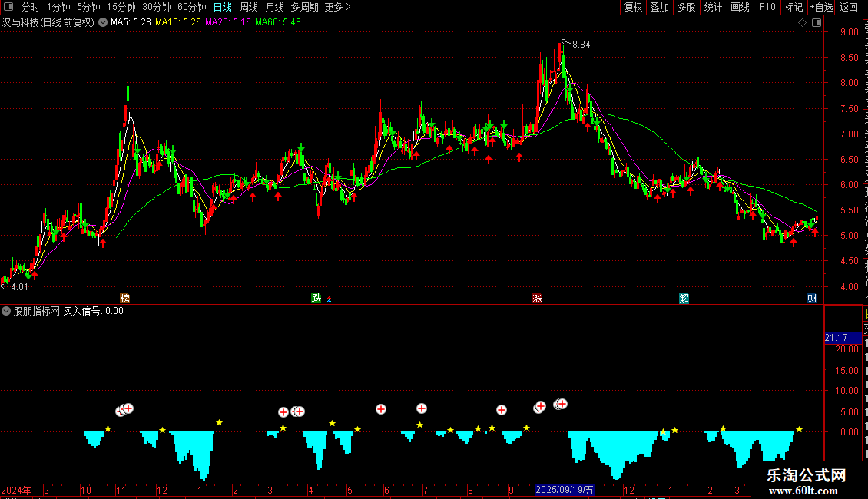Click the small blue-red arrow next to 跌 marker
The height and width of the screenshot is (499, 868).
click(330, 300)
